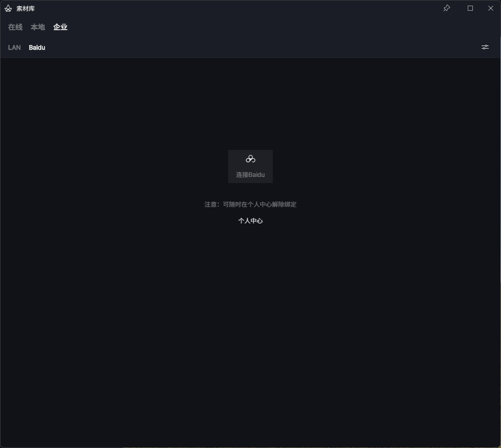Screen dimensions: 501x448
Task: Open the 个人中心 link
Action: click(251, 221)
